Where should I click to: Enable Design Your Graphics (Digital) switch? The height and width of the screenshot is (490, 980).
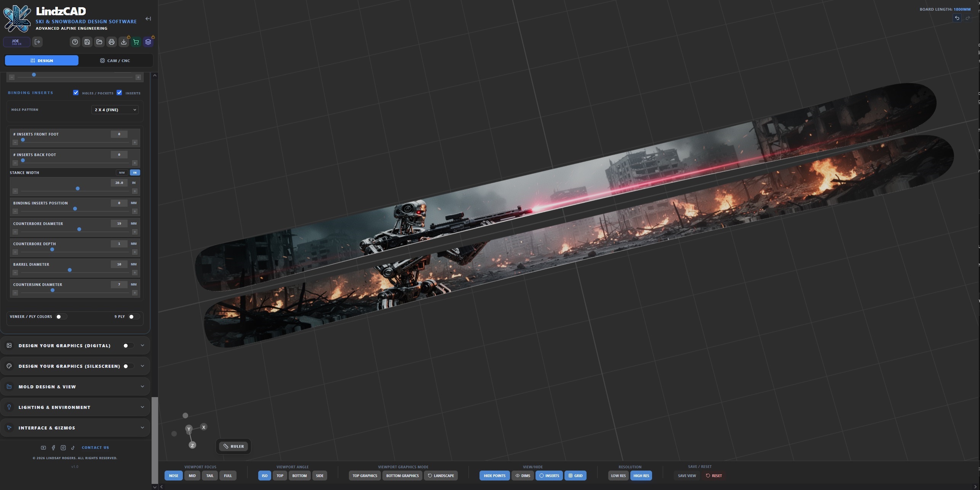click(x=128, y=346)
